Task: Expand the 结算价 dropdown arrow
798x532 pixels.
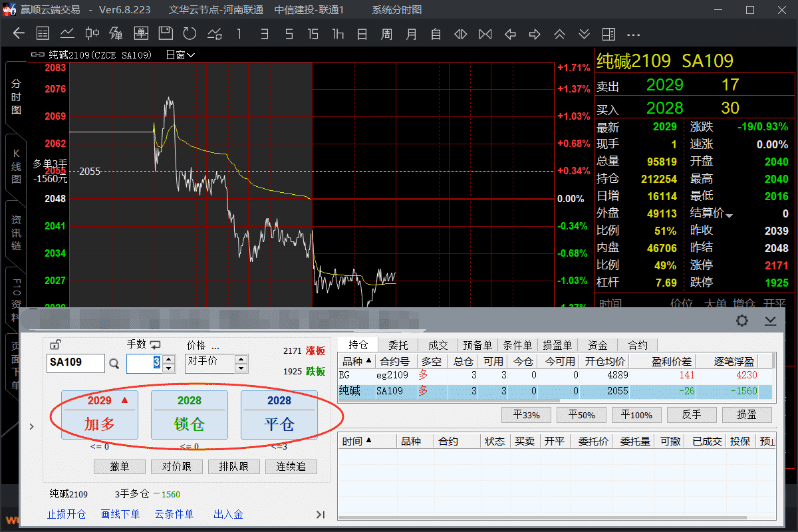Action: [729, 215]
